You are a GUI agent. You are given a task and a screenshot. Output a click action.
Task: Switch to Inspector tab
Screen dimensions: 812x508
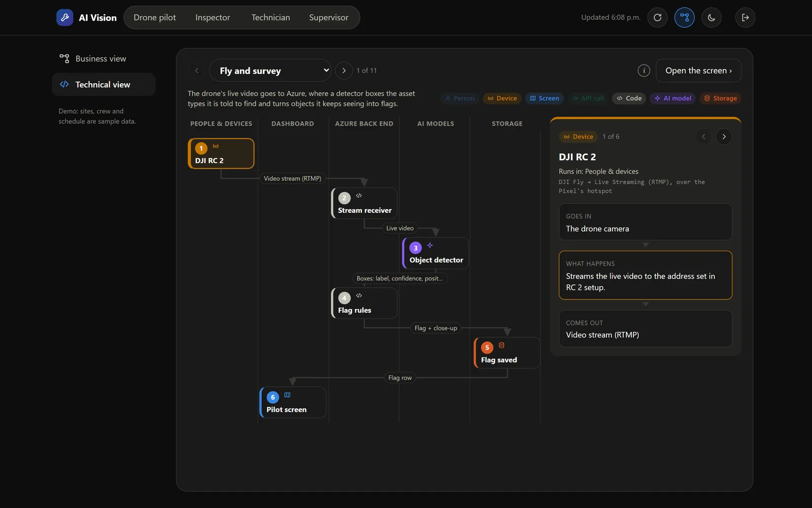(x=213, y=18)
